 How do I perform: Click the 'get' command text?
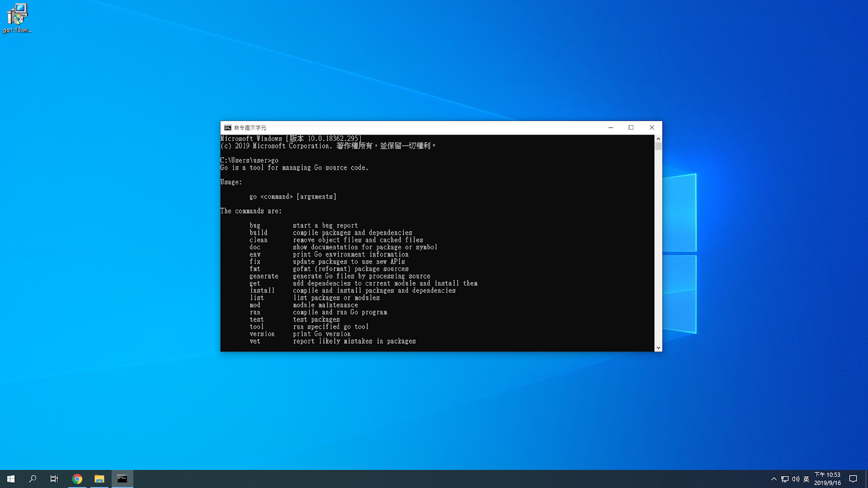point(255,284)
